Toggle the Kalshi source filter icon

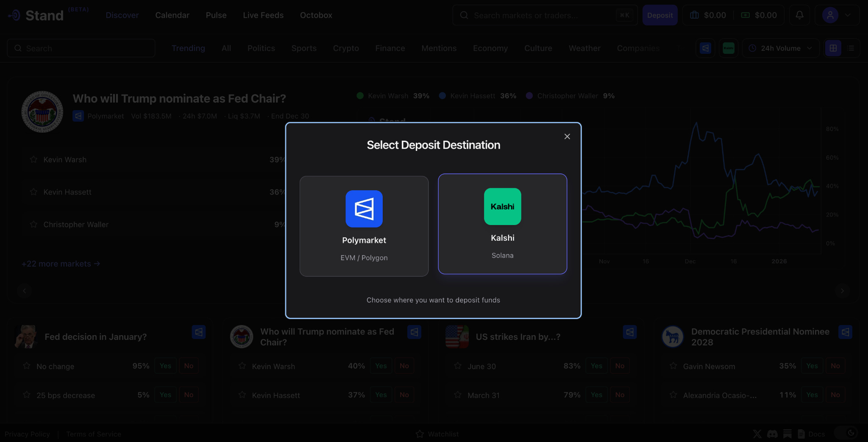point(729,48)
